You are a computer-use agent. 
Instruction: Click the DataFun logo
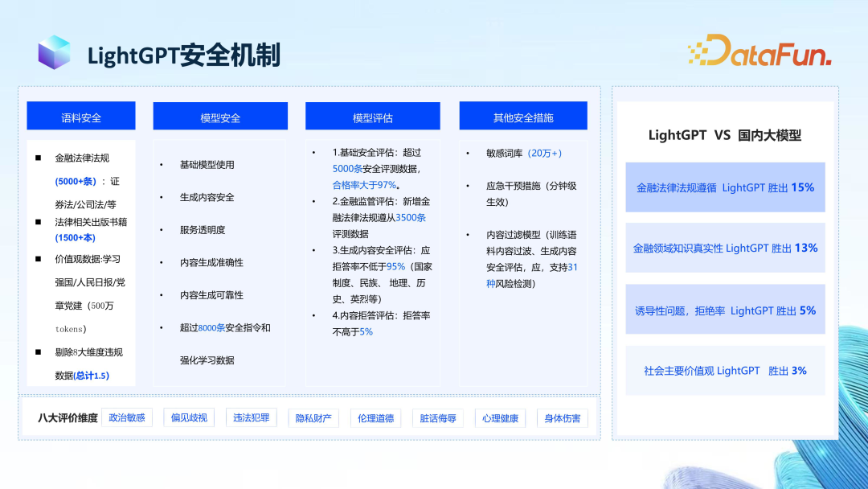pyautogui.click(x=759, y=51)
